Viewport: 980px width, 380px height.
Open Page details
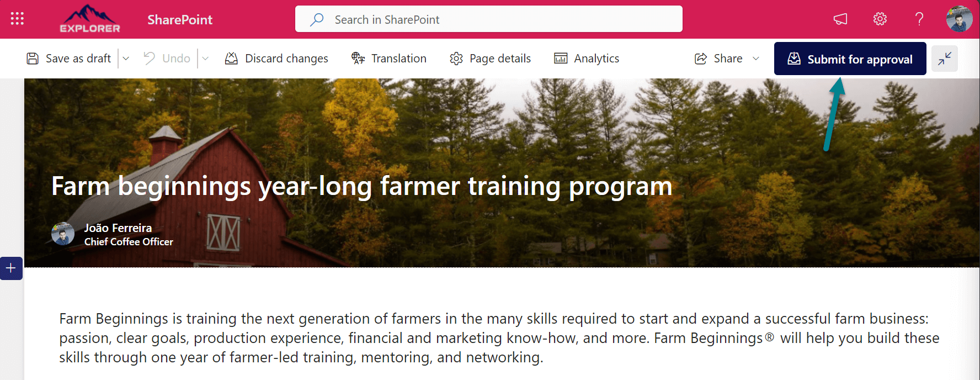[456, 58]
